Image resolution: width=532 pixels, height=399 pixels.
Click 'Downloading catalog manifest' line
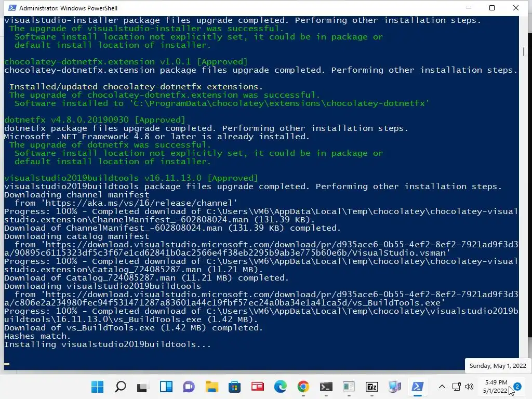click(x=77, y=236)
